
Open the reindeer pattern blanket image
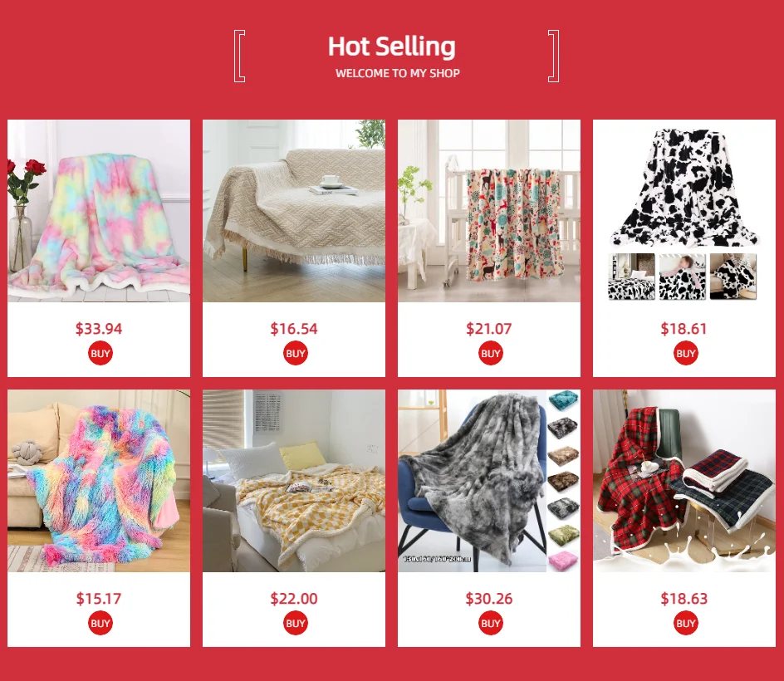tap(489, 210)
